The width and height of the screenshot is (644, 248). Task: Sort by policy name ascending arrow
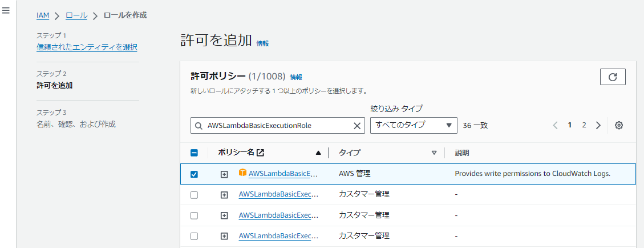click(x=318, y=153)
